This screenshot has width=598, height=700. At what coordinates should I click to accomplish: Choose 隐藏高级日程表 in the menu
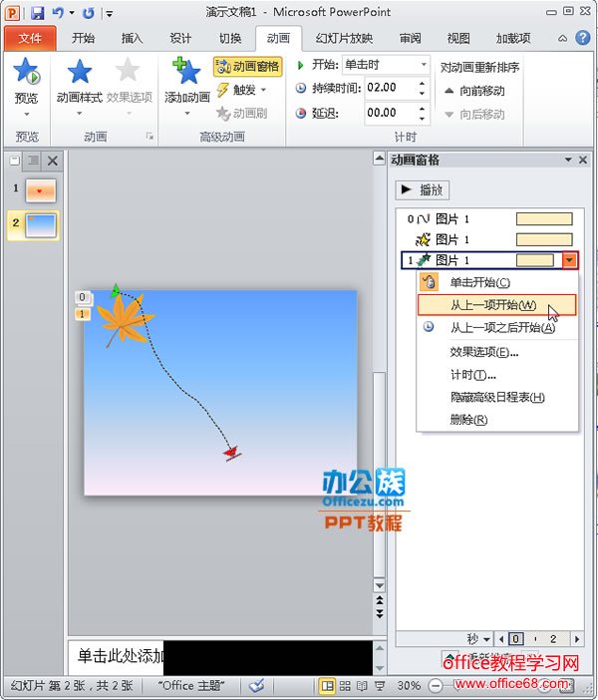tap(496, 397)
